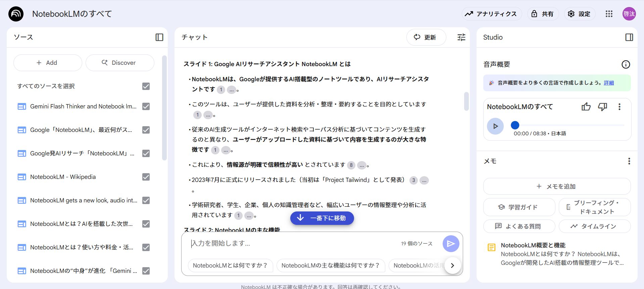Uncheck Google「NotebookLM」、最近何がス source checkbox
This screenshot has width=644, height=289.
tap(146, 130)
